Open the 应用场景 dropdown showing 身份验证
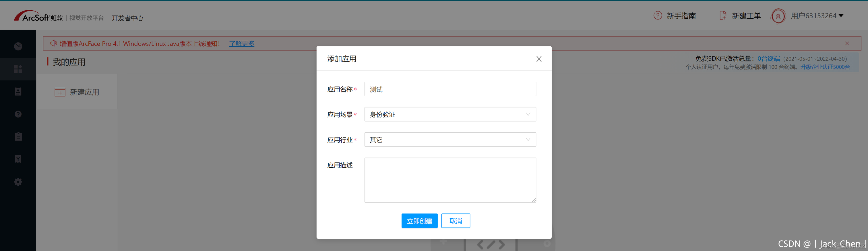Viewport: 868px width, 251px height. click(450, 114)
